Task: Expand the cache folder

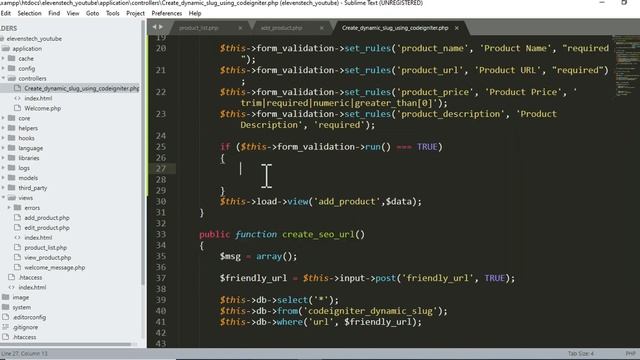Action: (3, 58)
